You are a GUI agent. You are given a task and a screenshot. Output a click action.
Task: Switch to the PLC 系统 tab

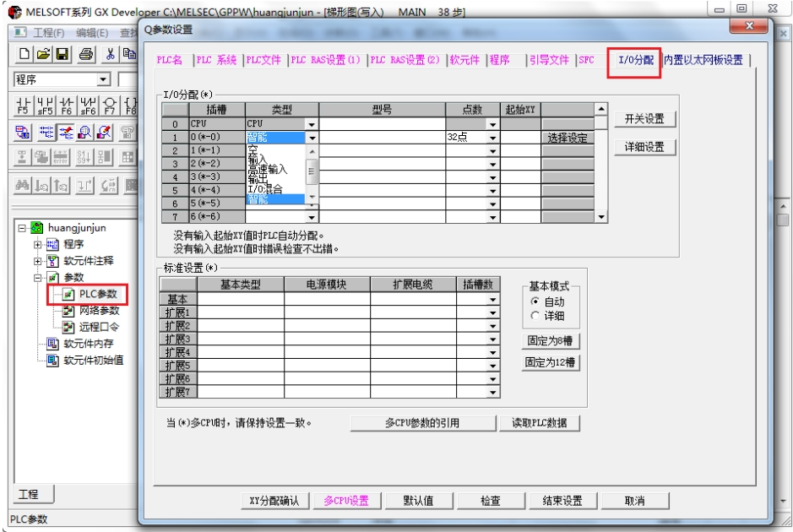point(216,60)
